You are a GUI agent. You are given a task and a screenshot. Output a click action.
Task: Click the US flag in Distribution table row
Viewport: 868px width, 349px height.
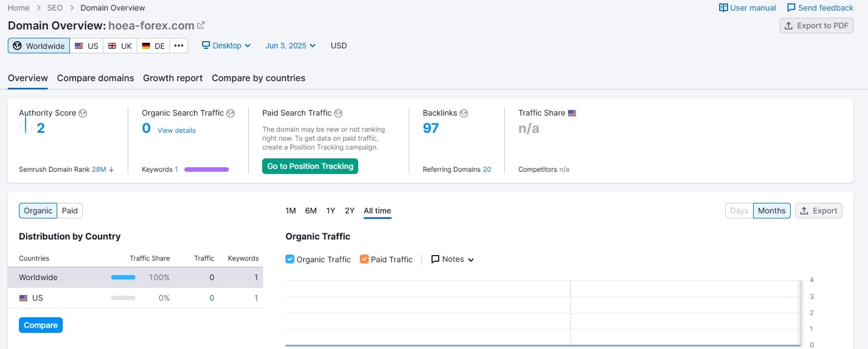point(23,298)
